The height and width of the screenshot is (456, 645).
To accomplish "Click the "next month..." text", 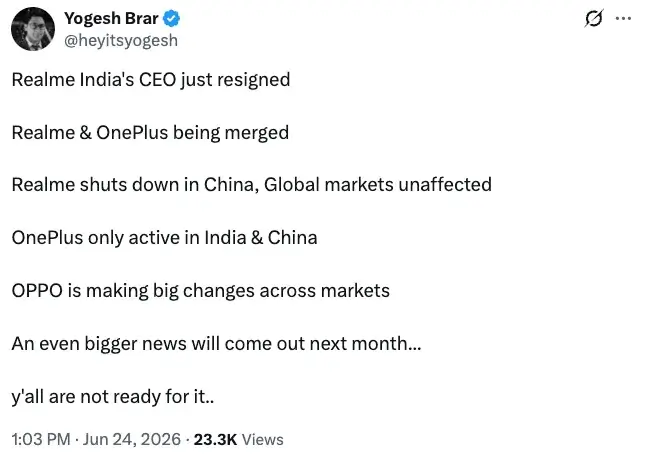I will point(365,344).
